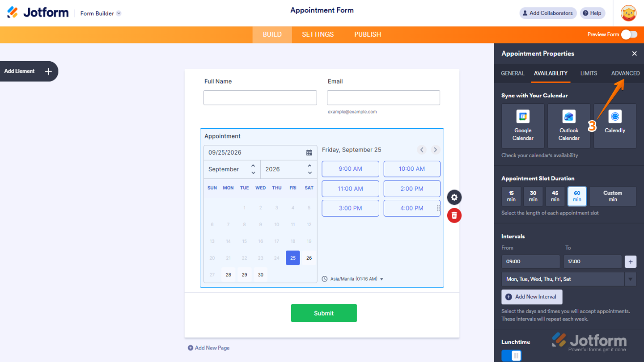Click the Jotform logo
Image resolution: width=644 pixels, height=362 pixels.
tap(38, 13)
